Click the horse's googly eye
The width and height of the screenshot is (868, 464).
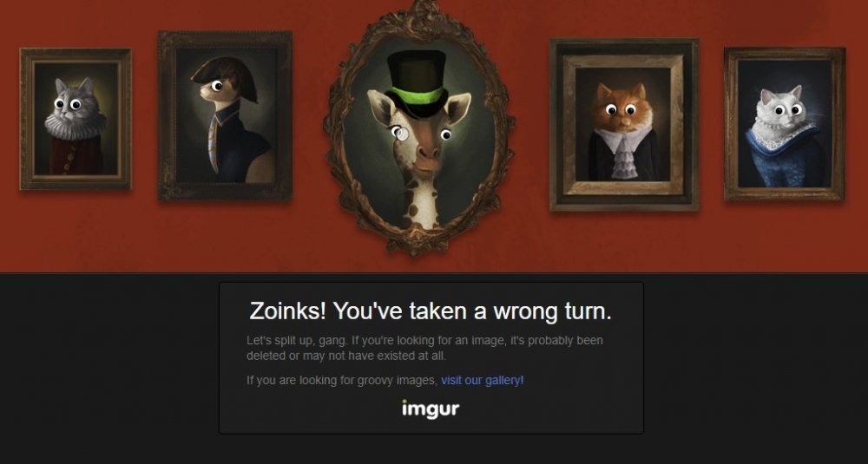pos(218,85)
